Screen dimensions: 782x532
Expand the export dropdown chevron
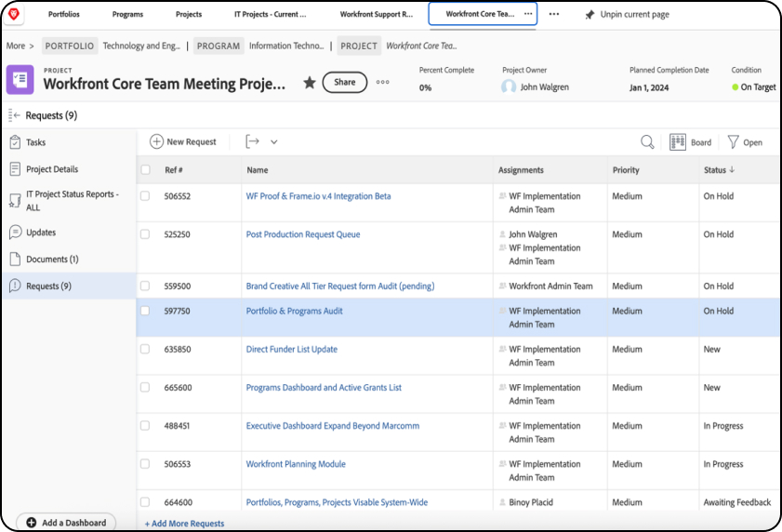tap(273, 142)
